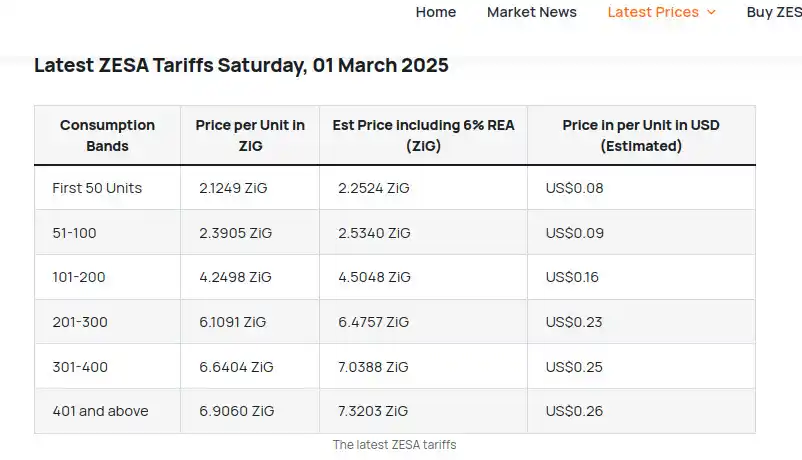Click the Latest ZESA Tariffs page heading
Image resolution: width=802 pixels, height=460 pixels.
click(241, 65)
